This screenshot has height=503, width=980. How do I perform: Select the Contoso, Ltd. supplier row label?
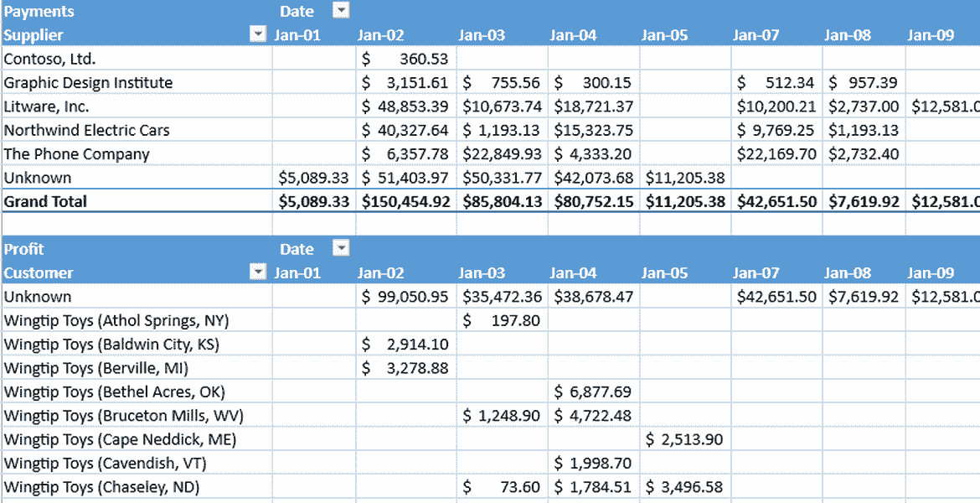[50, 59]
